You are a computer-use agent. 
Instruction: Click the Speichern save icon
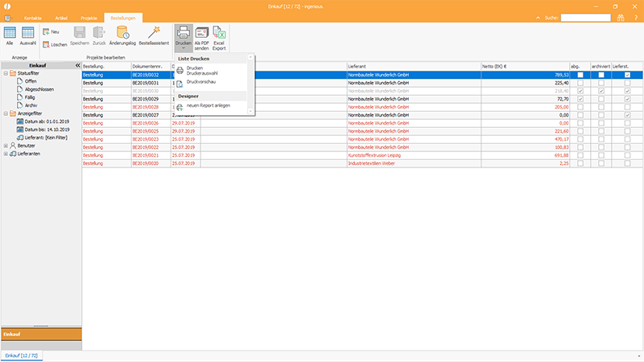[79, 35]
